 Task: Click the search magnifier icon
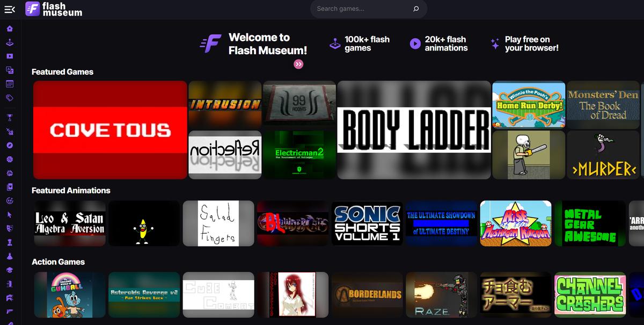click(416, 9)
